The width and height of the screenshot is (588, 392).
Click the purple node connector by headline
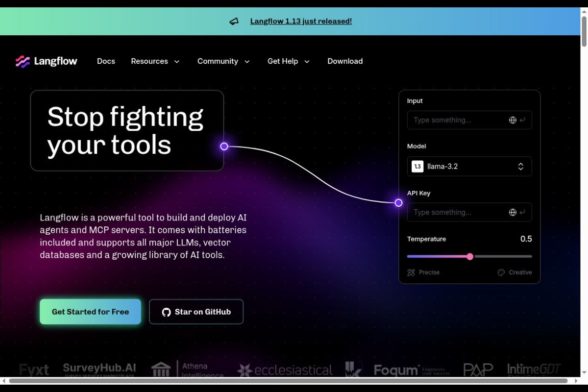(224, 147)
